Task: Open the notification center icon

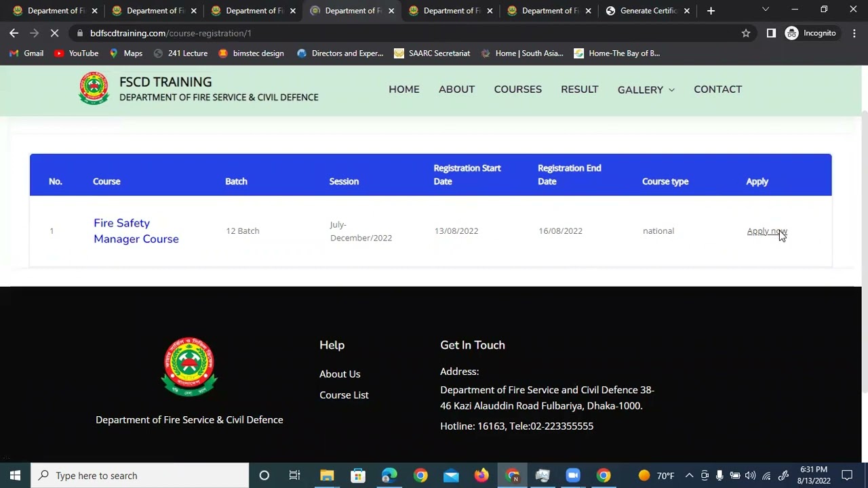Action: click(x=847, y=476)
